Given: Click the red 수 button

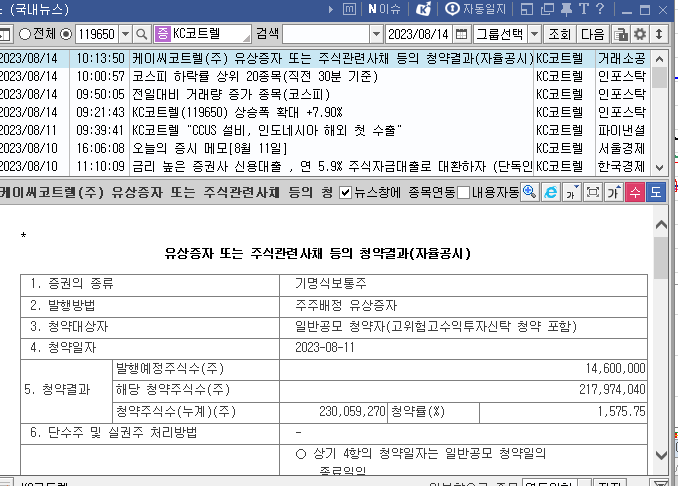Looking at the screenshot, I should [x=635, y=192].
